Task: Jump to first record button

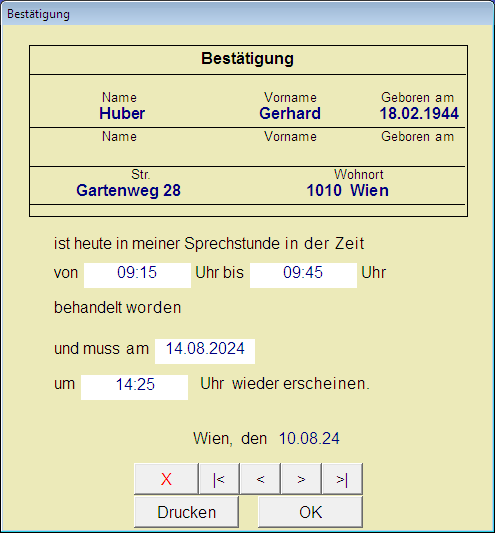Action: pos(219,479)
